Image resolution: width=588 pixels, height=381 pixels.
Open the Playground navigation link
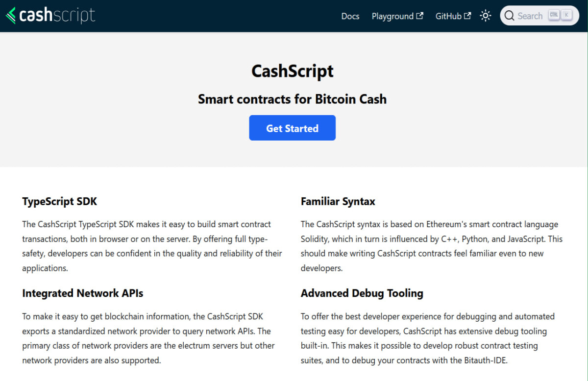392,16
